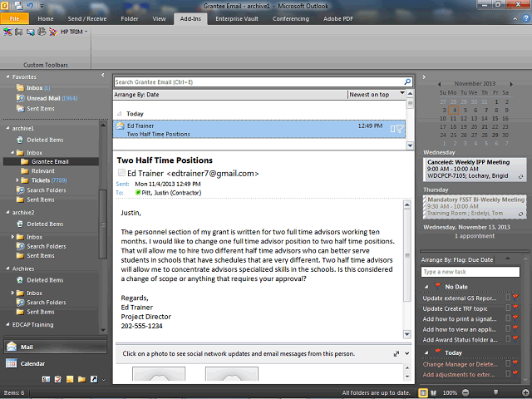Collapse the Favorites section

[x=7, y=77]
